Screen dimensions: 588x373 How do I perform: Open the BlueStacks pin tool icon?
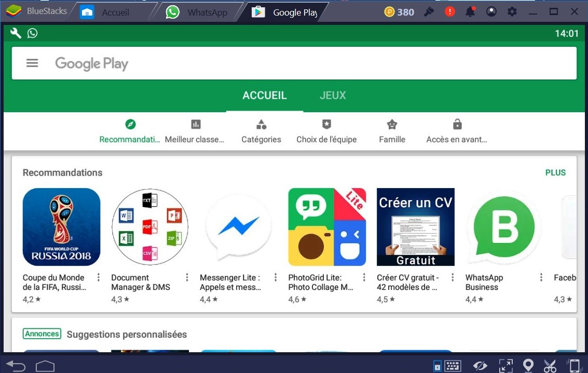[429, 12]
